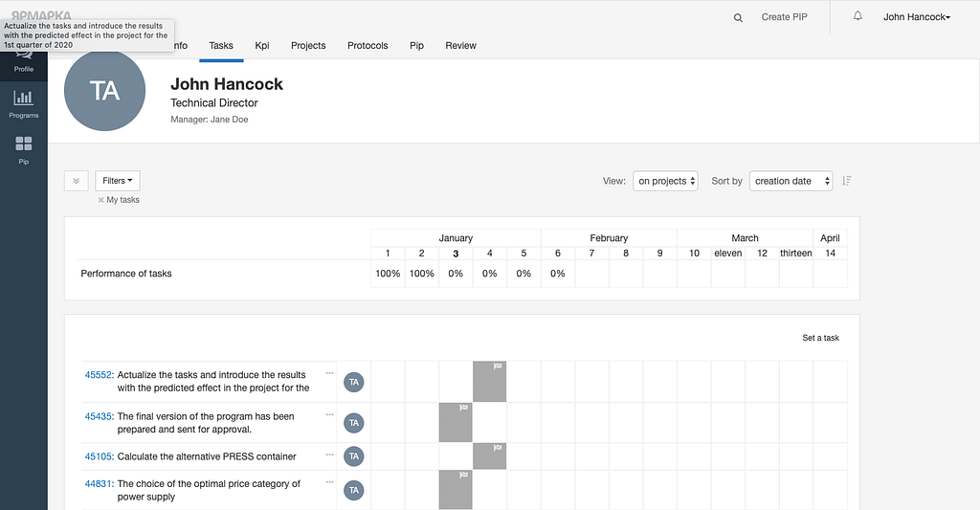980x510 pixels.
Task: Click the flag marker on task 45105
Action: [x=497, y=448]
